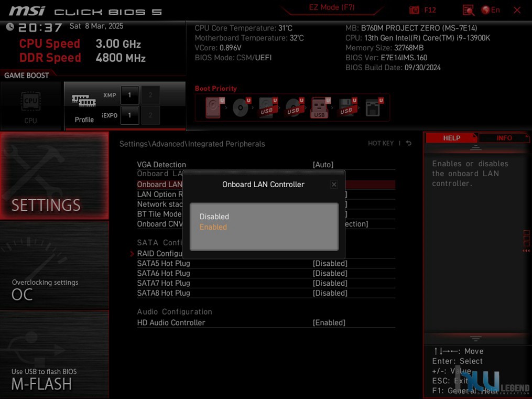Screen dimensions: 532x399
Task: Select the highlighted Onboard LAN Controller row
Action: (x=160, y=185)
